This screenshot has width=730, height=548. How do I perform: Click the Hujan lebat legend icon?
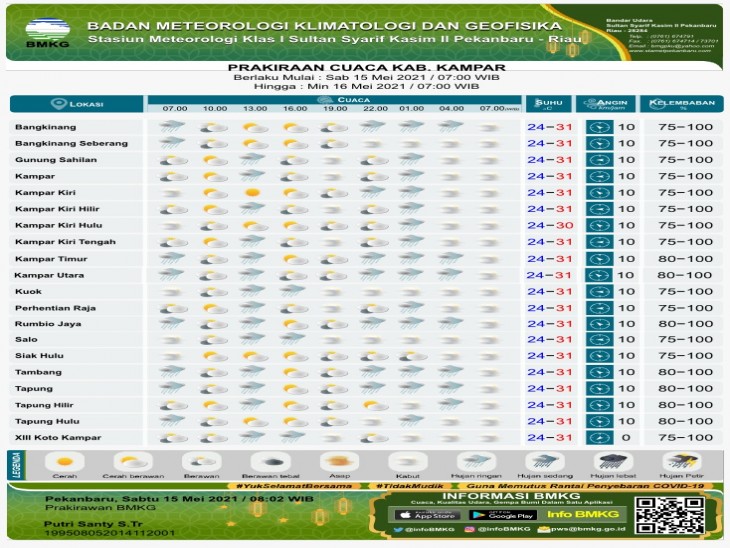pyautogui.click(x=610, y=461)
